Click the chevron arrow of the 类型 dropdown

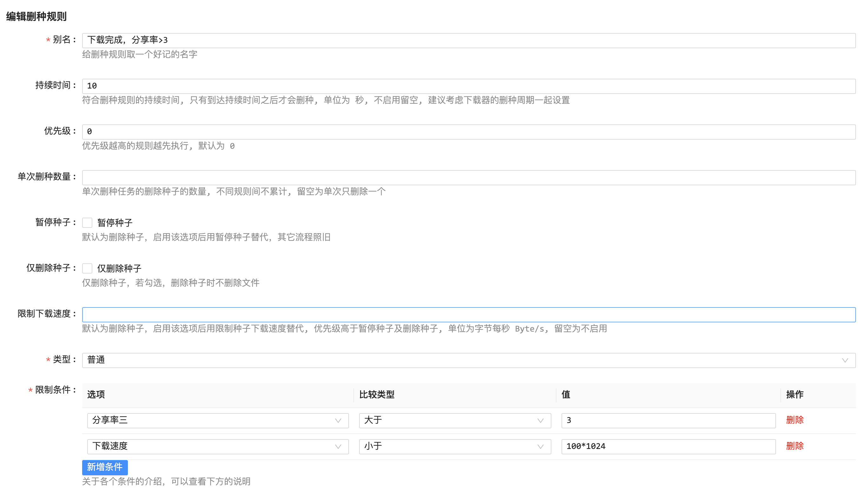[x=845, y=360]
